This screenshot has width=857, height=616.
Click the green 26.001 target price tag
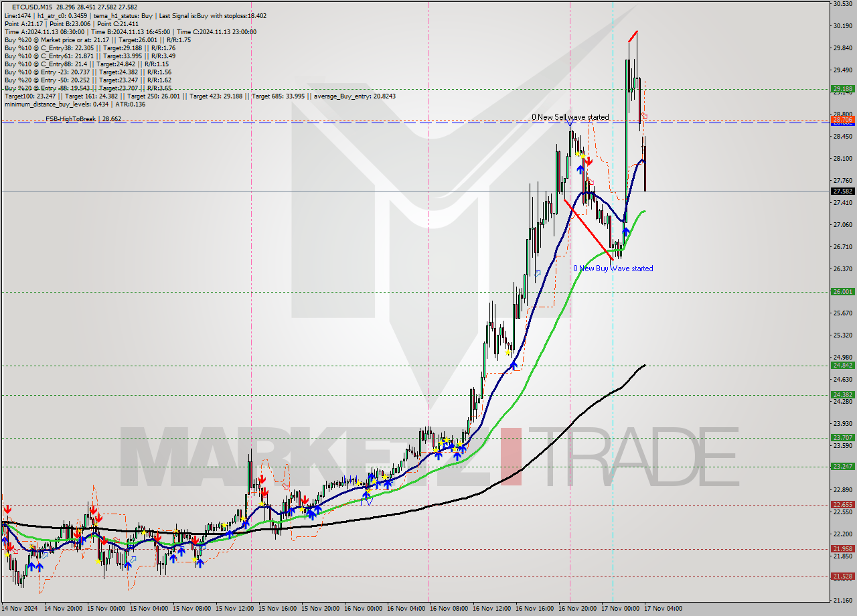842,291
